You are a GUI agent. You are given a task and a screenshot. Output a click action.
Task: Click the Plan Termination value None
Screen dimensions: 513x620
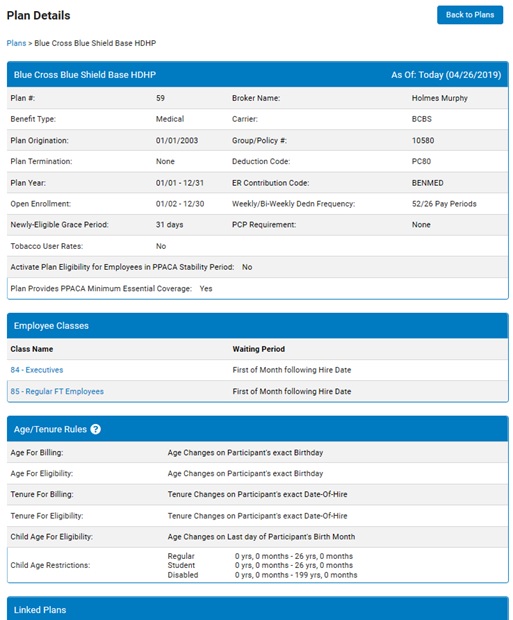tap(165, 161)
